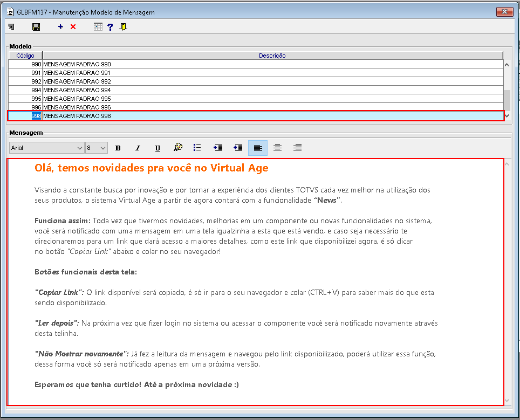Click the exit door icon in toolbar
Image resolution: width=520 pixels, height=420 pixels.
pos(124,27)
